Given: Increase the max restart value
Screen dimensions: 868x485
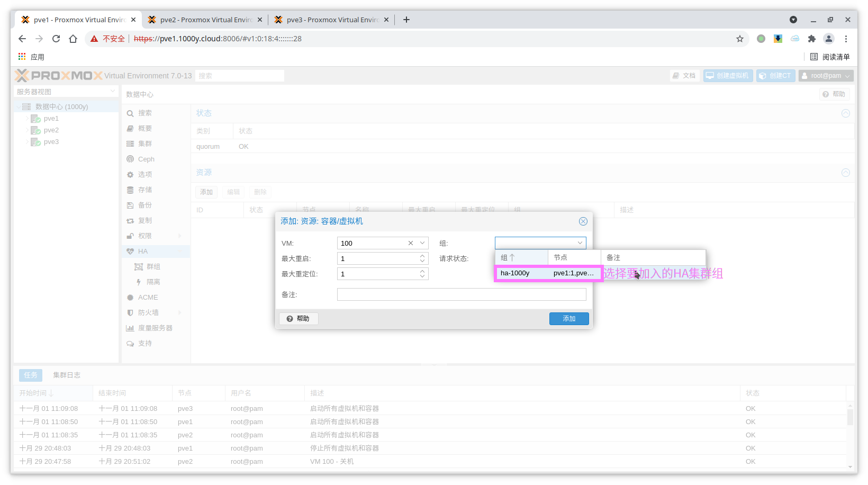Looking at the screenshot, I should click(422, 256).
